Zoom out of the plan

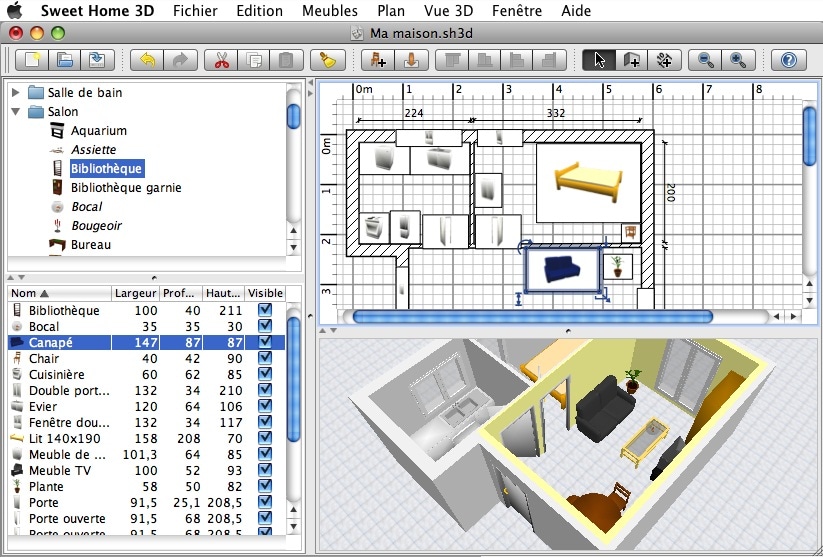point(705,60)
